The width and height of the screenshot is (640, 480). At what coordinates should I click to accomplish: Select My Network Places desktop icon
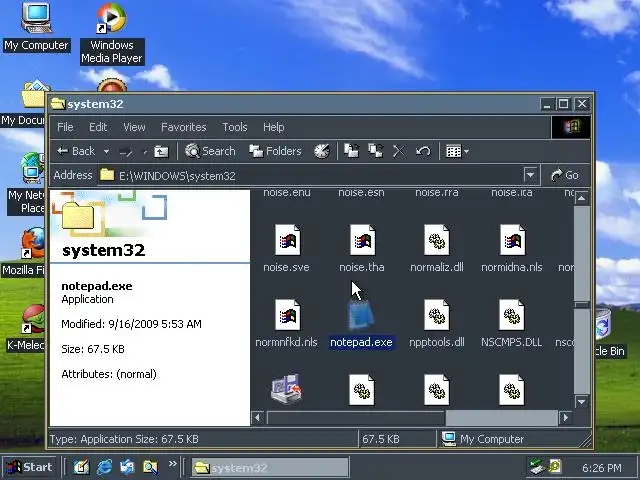pyautogui.click(x=27, y=184)
